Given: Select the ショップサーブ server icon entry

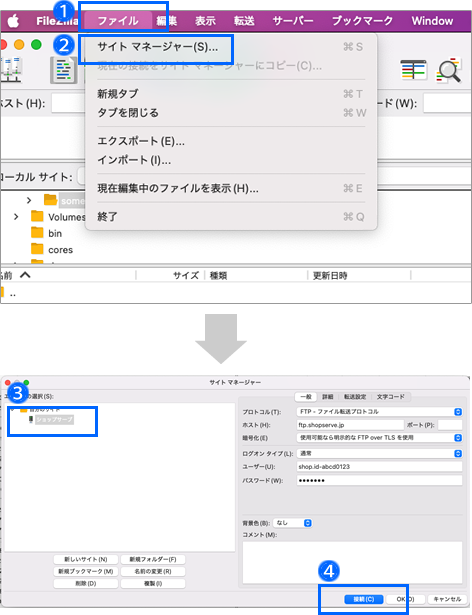Looking at the screenshot, I should click(31, 420).
